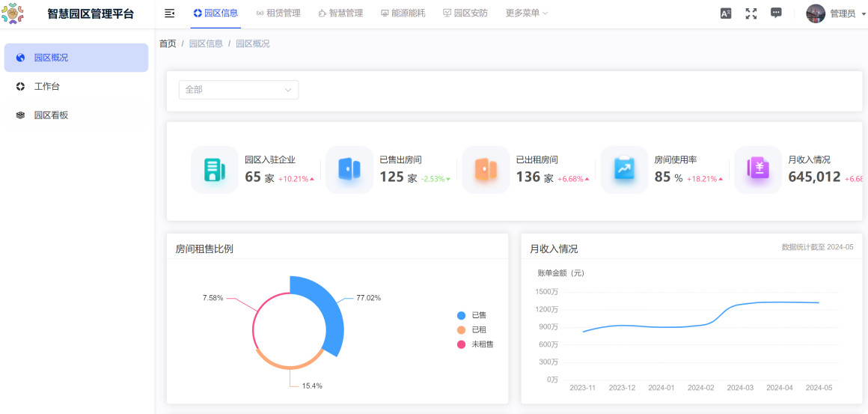Screen dimensions: 868x414
Task: Click the 智慧园区管理平台 title
Action: [91, 13]
